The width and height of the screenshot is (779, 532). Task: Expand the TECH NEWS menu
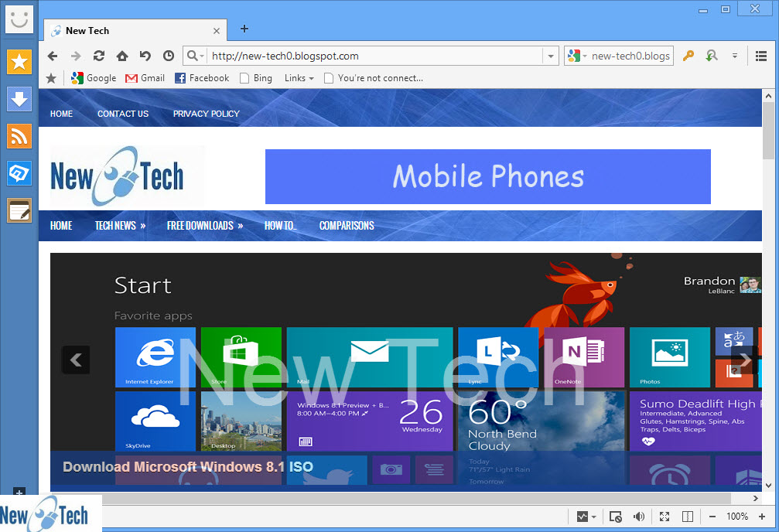tap(120, 226)
